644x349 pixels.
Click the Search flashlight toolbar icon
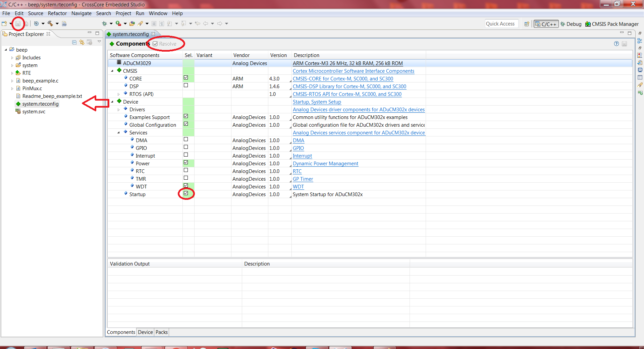[140, 23]
